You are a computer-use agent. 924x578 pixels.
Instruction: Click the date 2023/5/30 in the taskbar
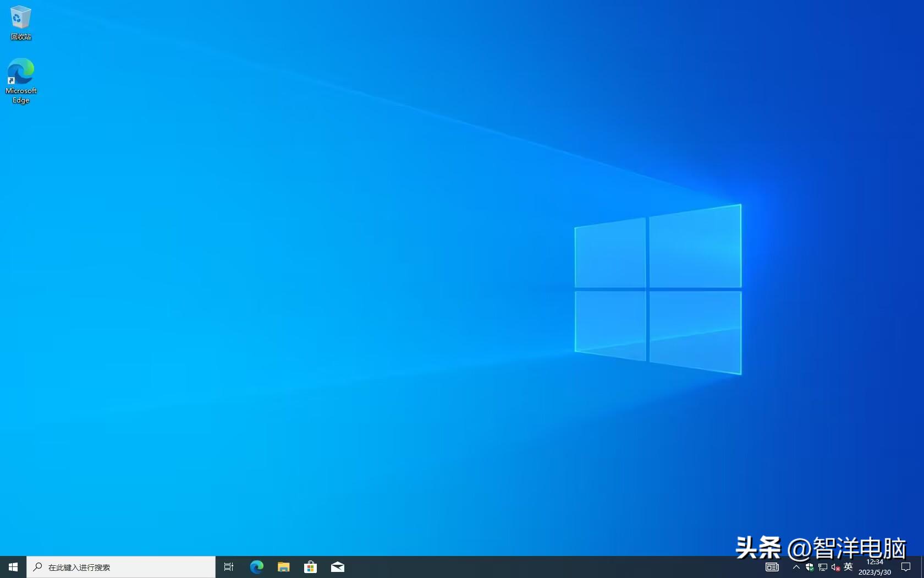point(875,572)
